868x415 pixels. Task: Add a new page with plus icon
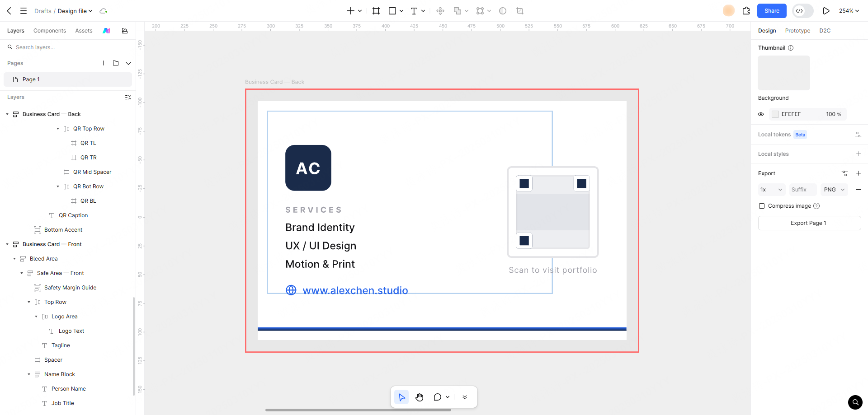[103, 63]
